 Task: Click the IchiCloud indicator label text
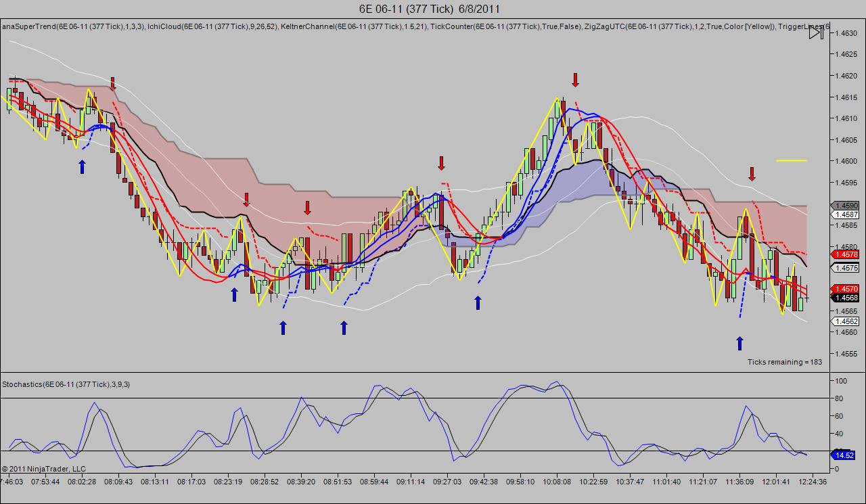point(214,26)
